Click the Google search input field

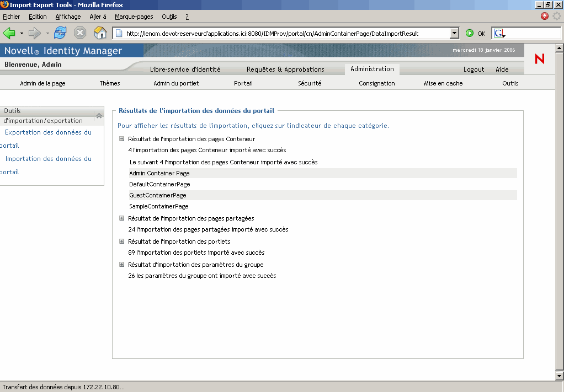(x=533, y=34)
